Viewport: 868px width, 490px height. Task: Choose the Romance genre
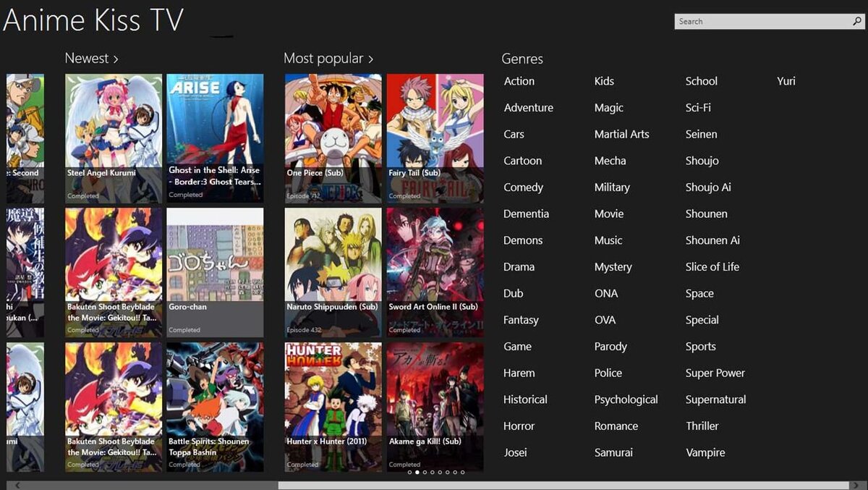616,426
